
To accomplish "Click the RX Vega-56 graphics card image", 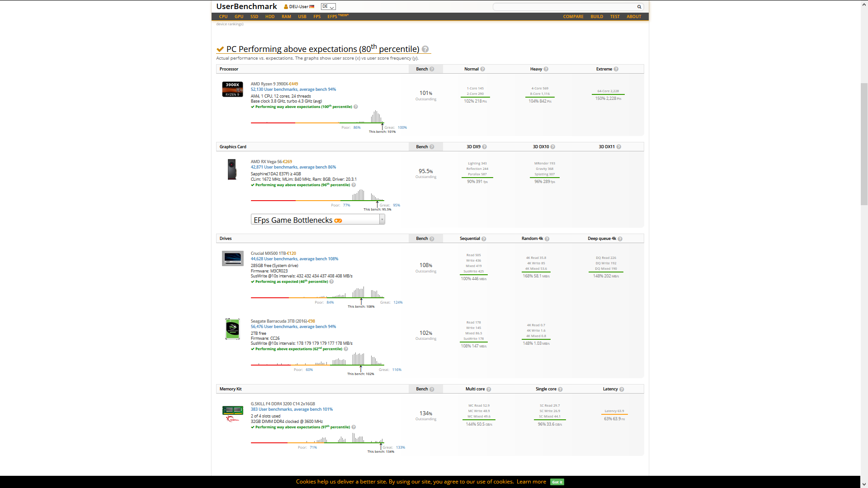I will pyautogui.click(x=232, y=169).
